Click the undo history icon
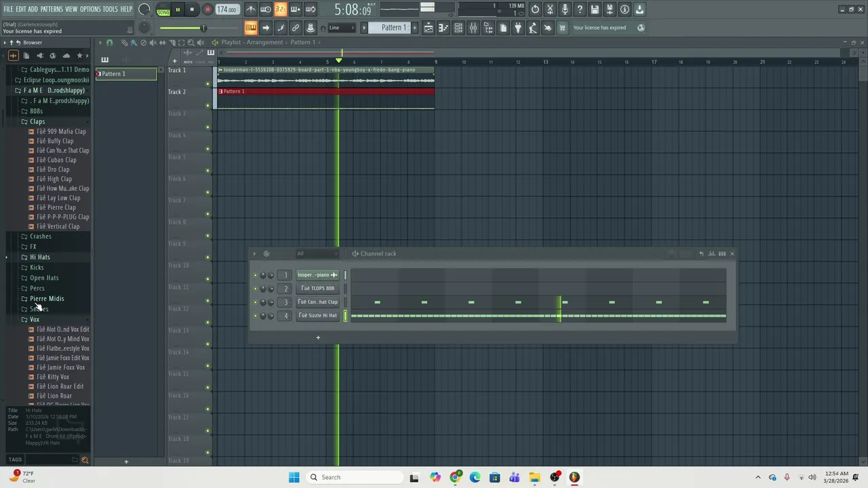Screen dimensions: 868x488 click(x=535, y=9)
